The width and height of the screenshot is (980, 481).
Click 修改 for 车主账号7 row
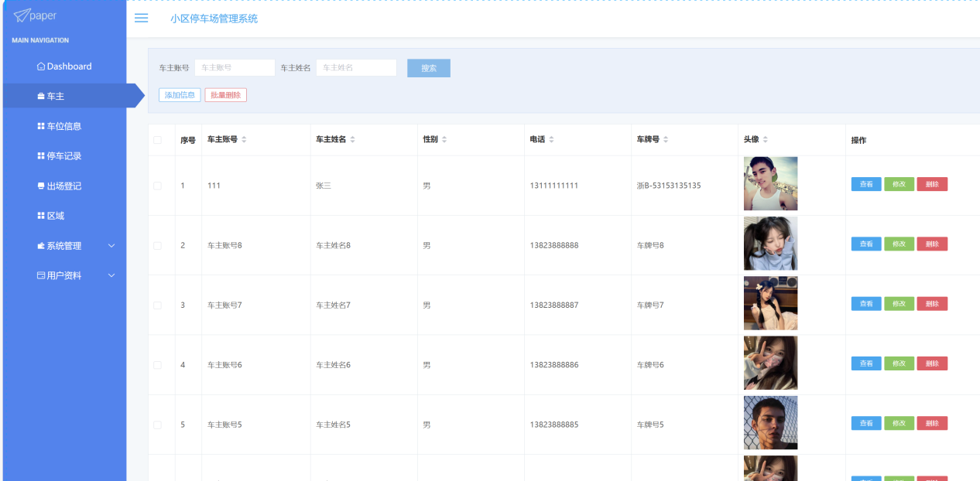coord(899,304)
